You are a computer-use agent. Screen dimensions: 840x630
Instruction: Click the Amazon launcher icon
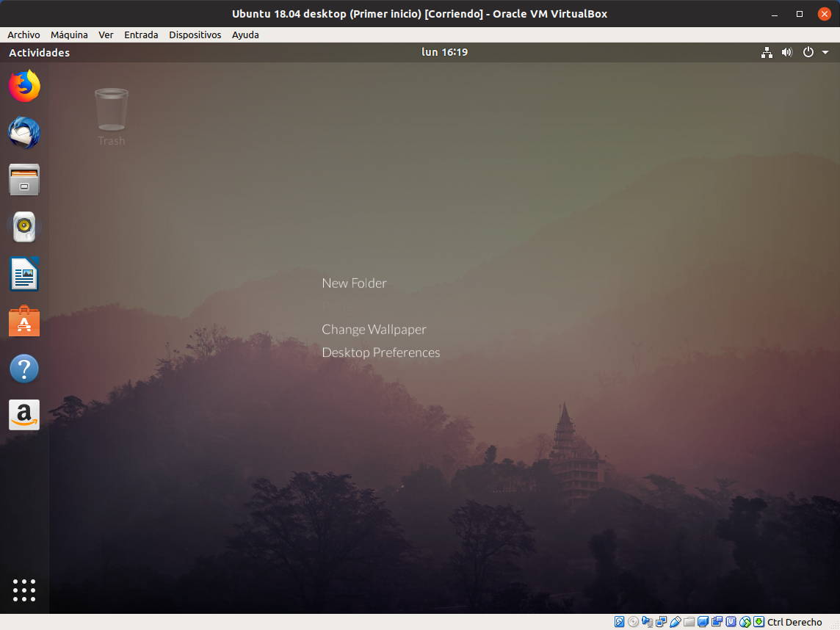[x=24, y=416]
